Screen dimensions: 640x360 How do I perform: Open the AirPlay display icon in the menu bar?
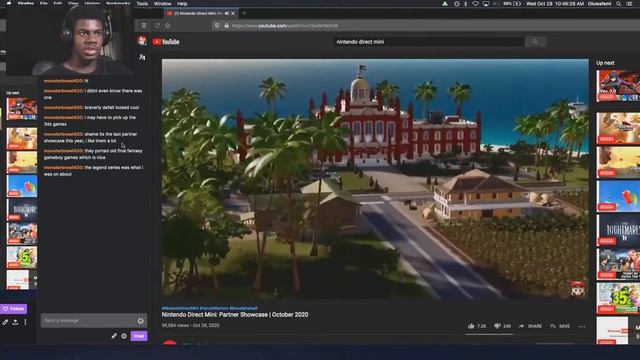pos(486,4)
